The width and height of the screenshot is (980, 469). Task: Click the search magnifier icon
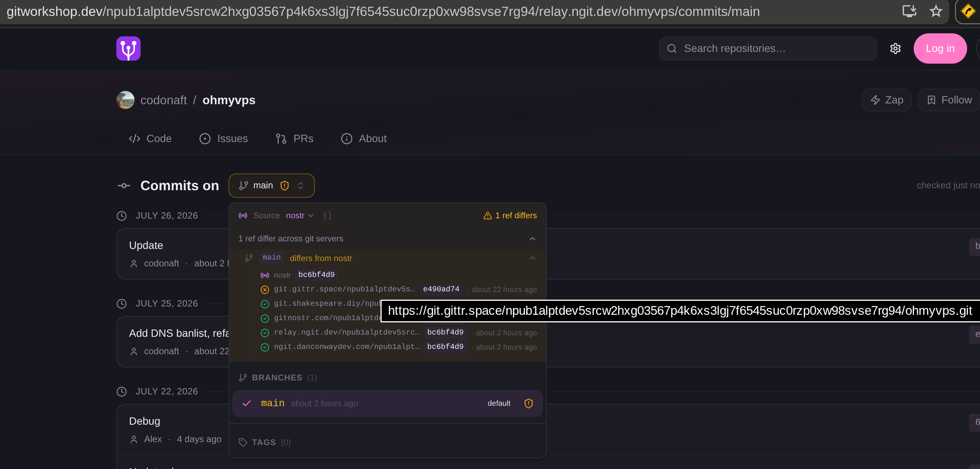click(x=672, y=49)
